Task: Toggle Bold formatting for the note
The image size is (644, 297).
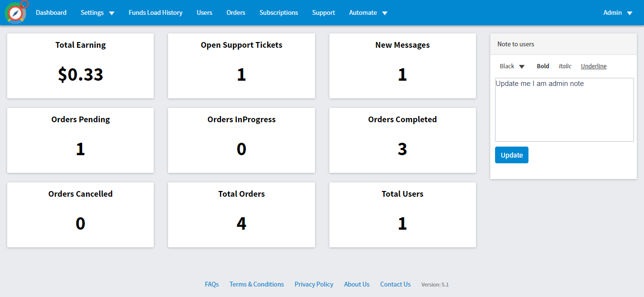Action: tap(543, 66)
